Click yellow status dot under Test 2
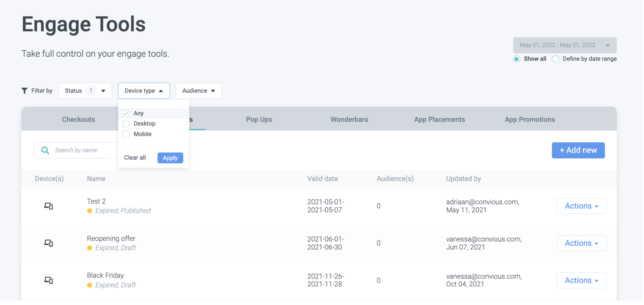 (90, 211)
